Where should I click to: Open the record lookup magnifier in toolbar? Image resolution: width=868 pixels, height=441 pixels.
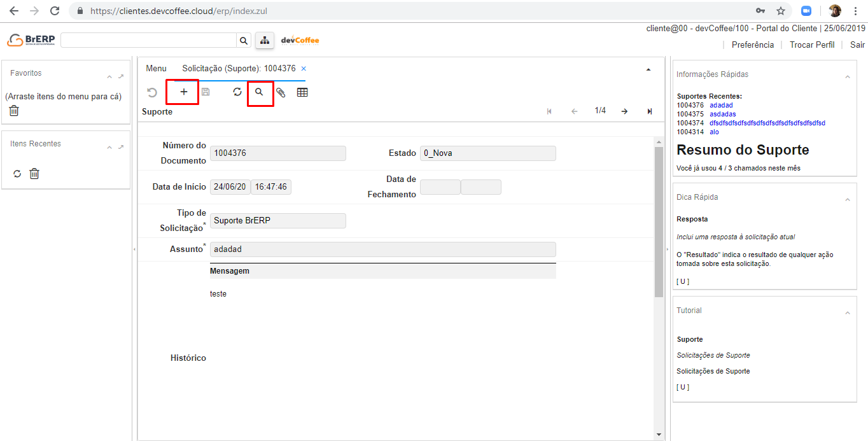[x=259, y=92]
